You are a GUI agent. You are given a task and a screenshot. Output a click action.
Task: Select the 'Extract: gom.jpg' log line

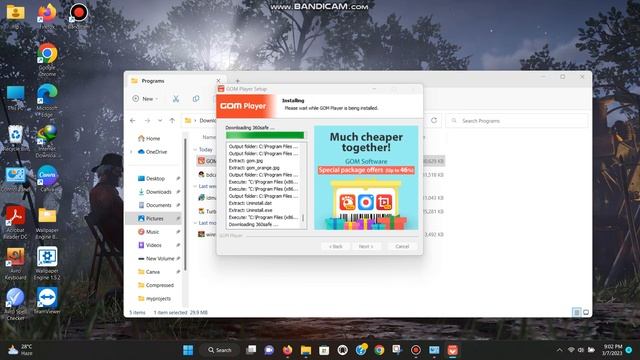(x=246, y=160)
